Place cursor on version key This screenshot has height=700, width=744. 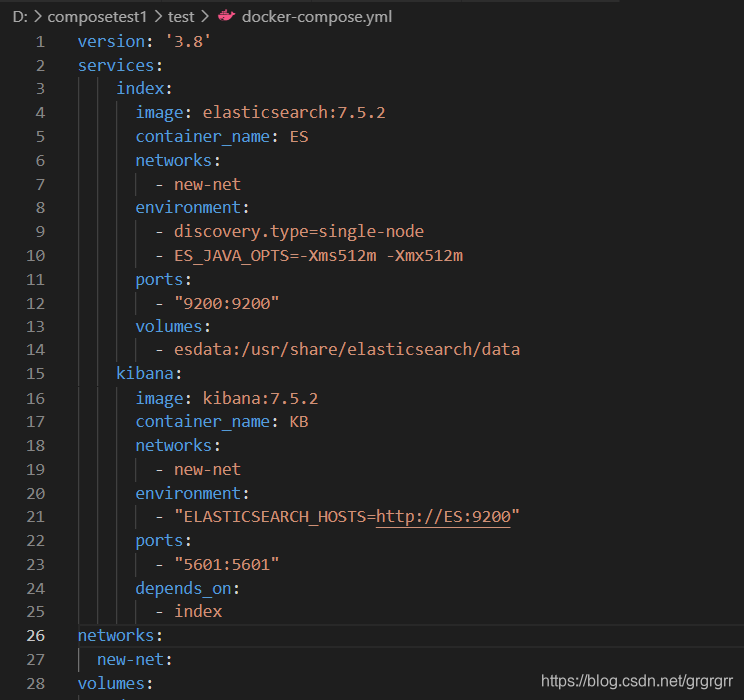coord(112,41)
